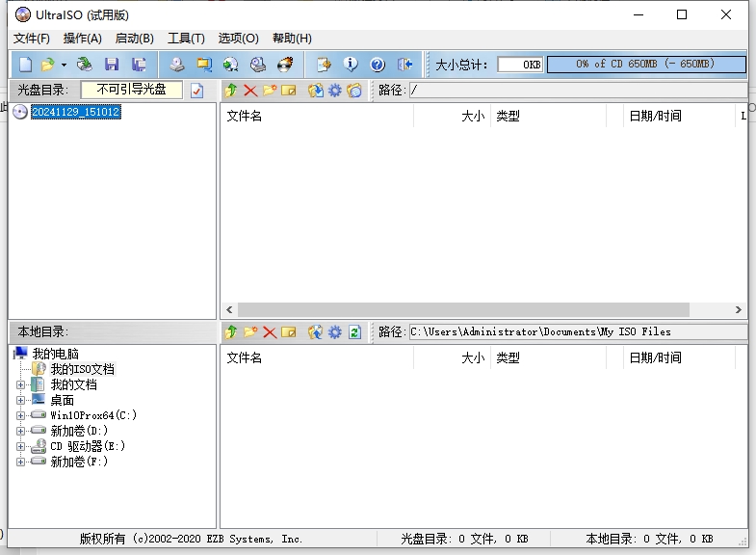Select the 我的ISO文档 folder in tree

coord(82,369)
